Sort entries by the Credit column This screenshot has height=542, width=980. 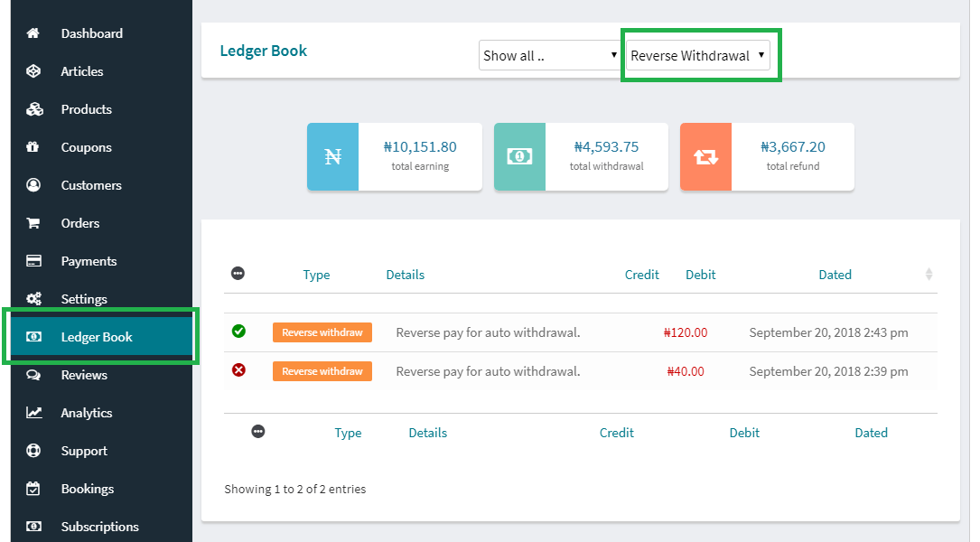[641, 275]
